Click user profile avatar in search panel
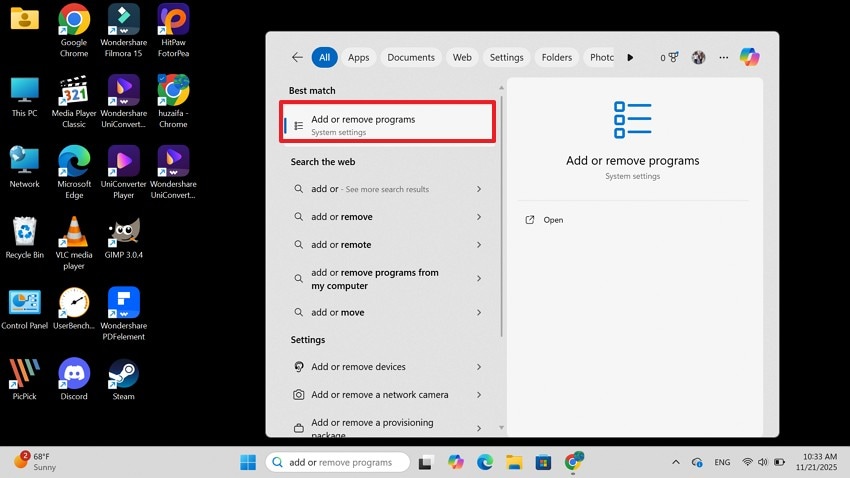Image resolution: width=850 pixels, height=478 pixels. tap(698, 57)
